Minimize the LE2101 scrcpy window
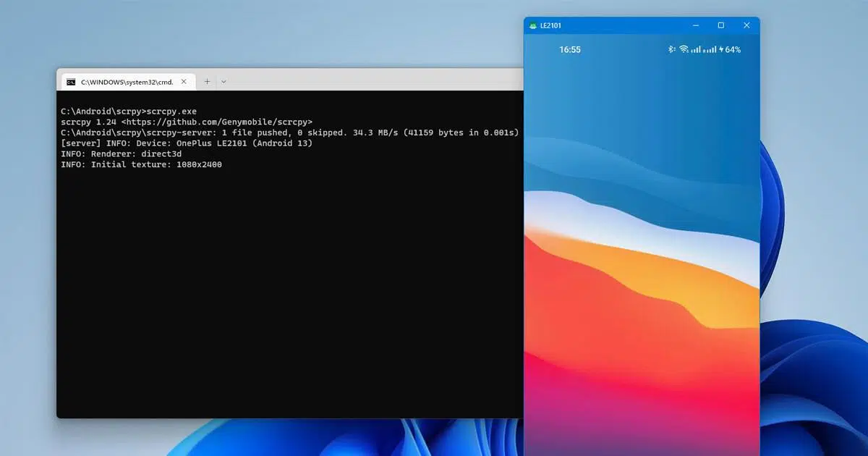 click(x=694, y=25)
